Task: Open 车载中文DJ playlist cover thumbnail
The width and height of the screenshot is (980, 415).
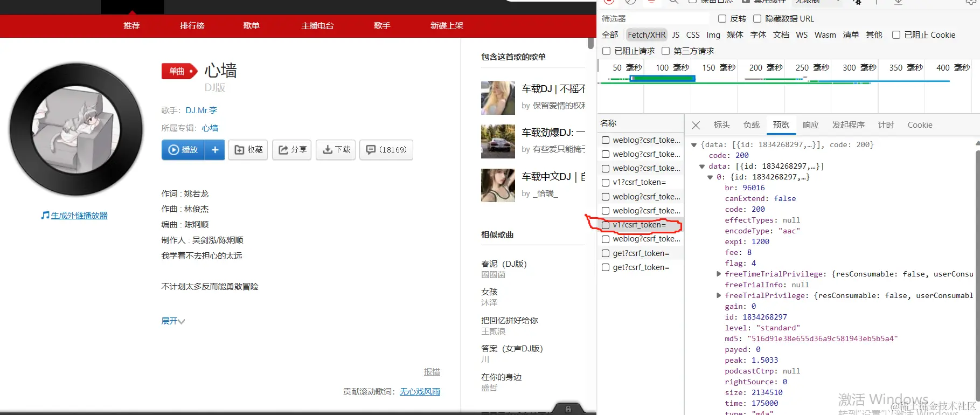Action: pyautogui.click(x=498, y=185)
